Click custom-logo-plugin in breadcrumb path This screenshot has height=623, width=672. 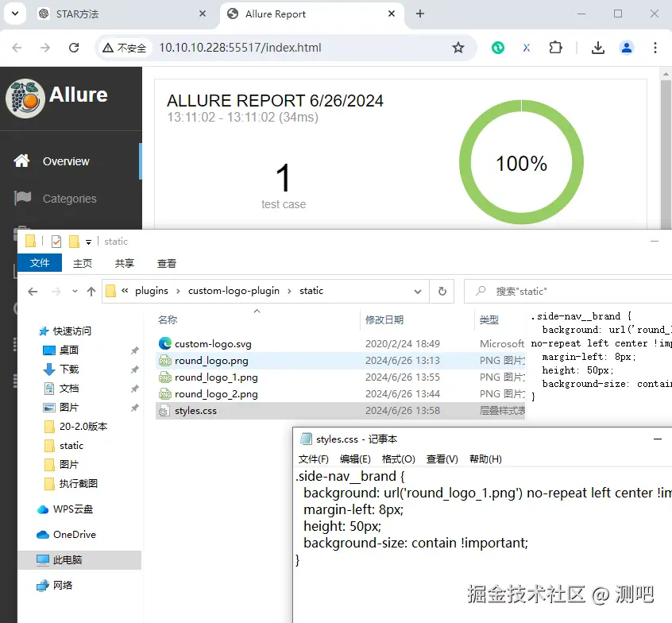234,291
